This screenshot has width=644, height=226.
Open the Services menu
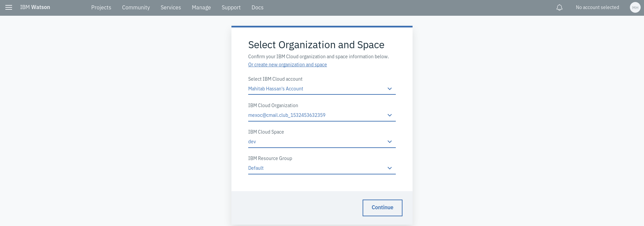coord(171,7)
